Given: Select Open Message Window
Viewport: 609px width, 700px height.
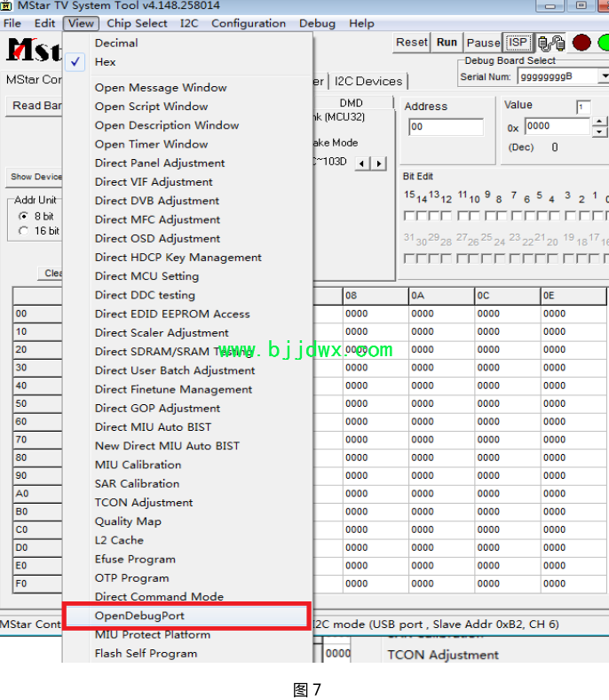Looking at the screenshot, I should 187,87.
